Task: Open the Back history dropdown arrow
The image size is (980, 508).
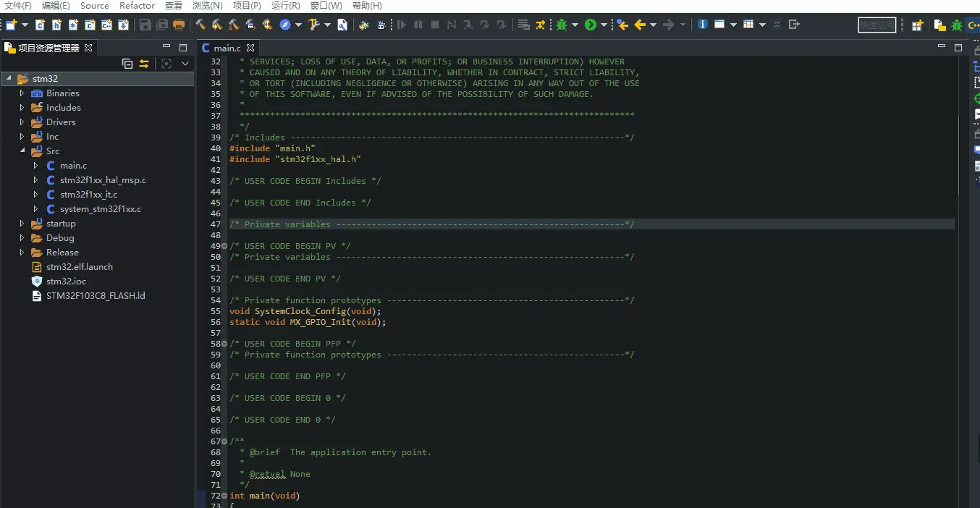Action: coord(654,25)
